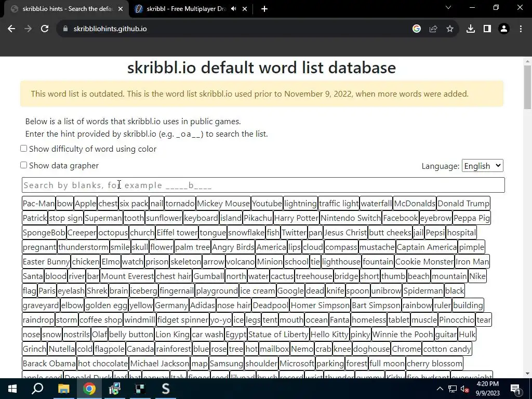The width and height of the screenshot is (532, 399).
Task: Click the Google account icon in address bar
Action: 416,29
